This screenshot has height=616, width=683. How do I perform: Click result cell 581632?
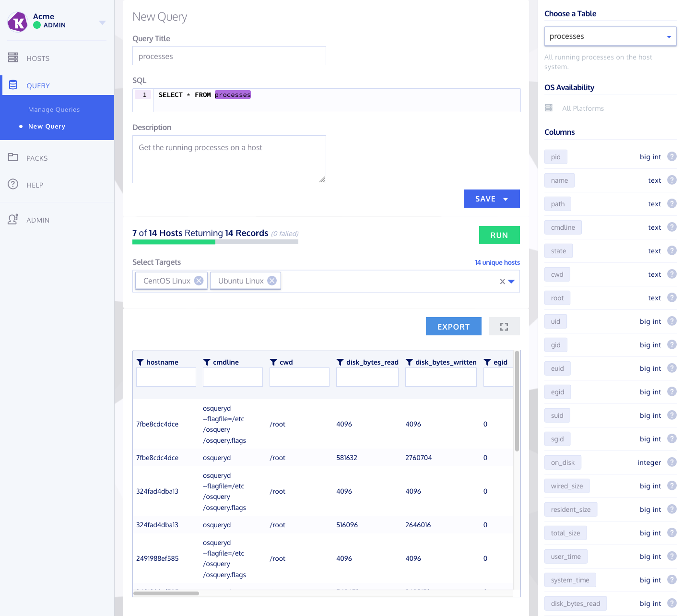347,458
